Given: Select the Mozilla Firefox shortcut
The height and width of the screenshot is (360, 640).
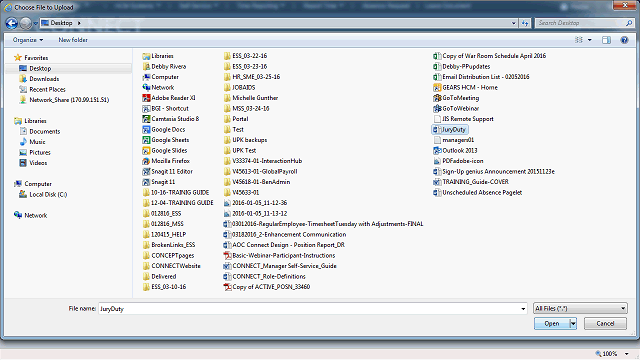Looking at the screenshot, I should 166,161.
